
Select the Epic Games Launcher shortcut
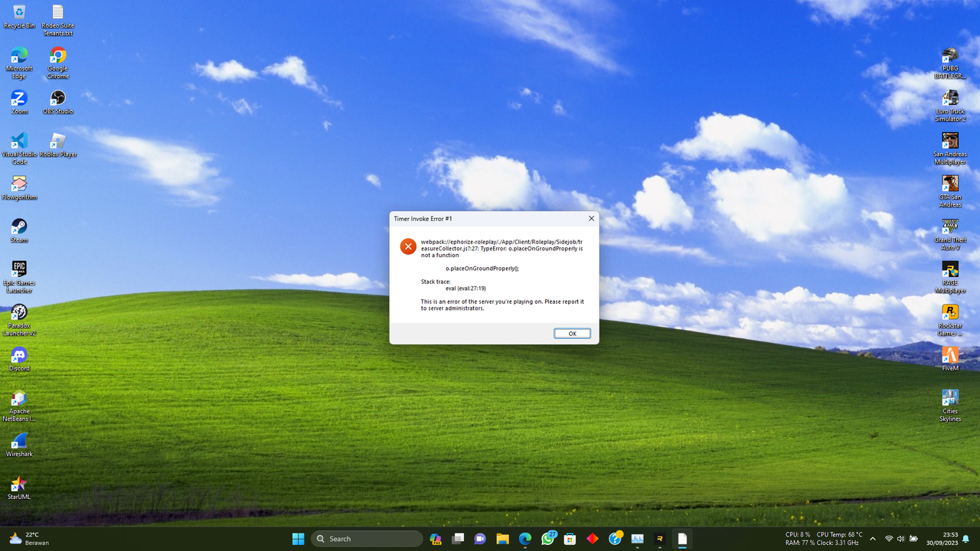(19, 277)
